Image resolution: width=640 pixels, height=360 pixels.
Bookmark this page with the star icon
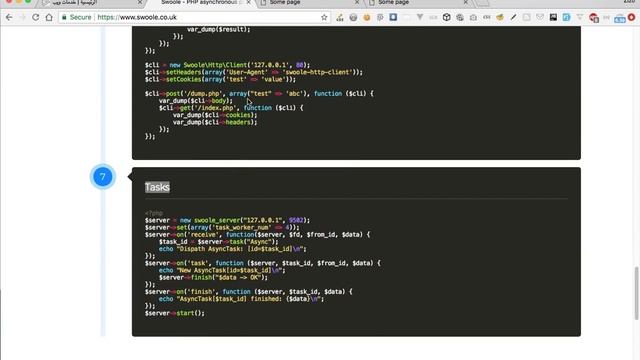[324, 18]
